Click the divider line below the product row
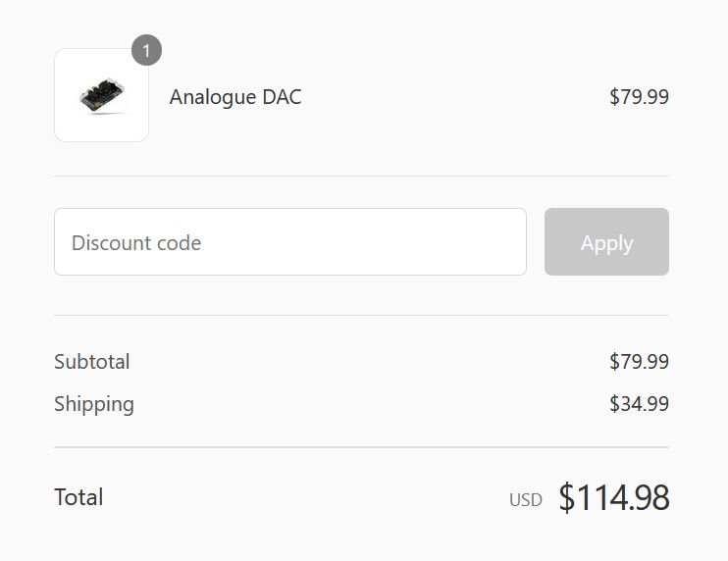This screenshot has width=728, height=561. click(361, 177)
